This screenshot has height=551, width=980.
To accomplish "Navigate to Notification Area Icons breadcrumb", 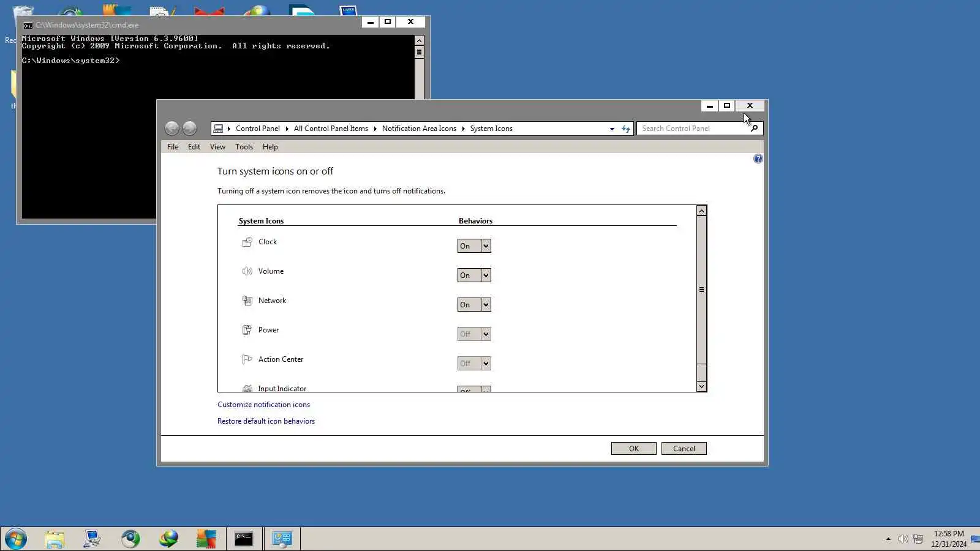I will tap(419, 129).
